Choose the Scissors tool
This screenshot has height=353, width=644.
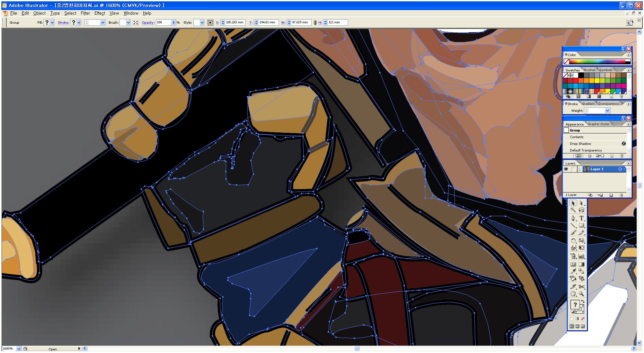(582, 287)
